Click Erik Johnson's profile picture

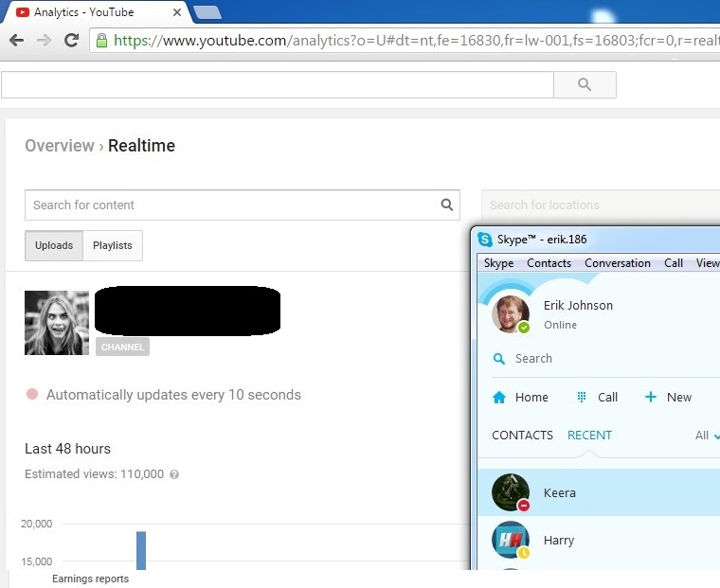[510, 314]
